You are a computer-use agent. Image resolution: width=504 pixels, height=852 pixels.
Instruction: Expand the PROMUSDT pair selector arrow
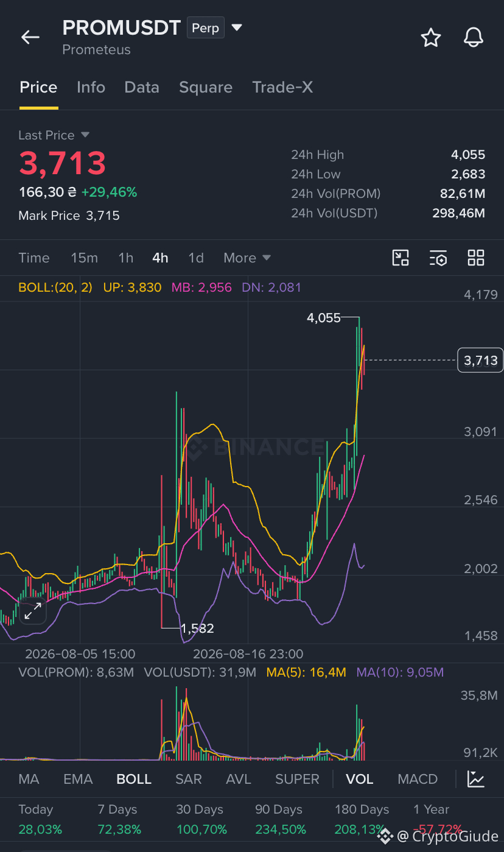click(x=237, y=27)
